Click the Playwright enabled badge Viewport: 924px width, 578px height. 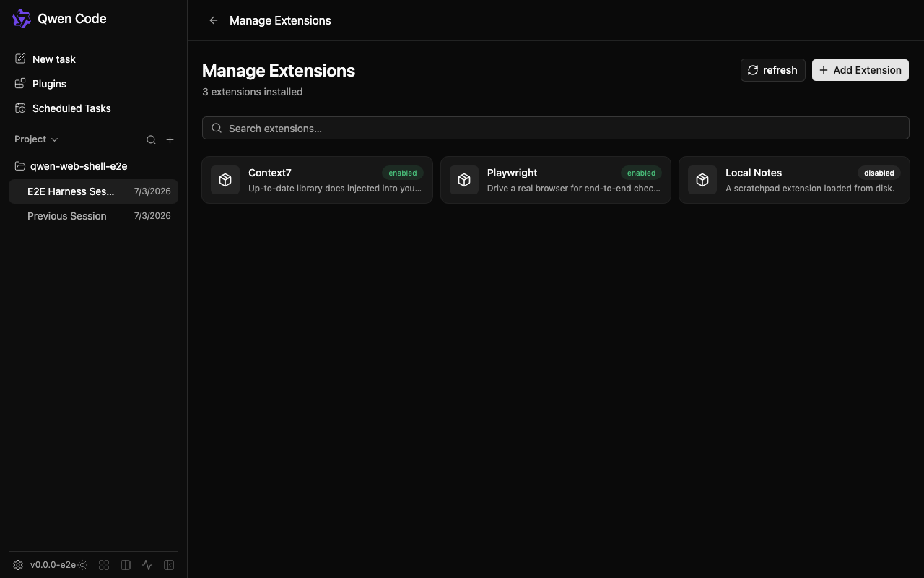[x=641, y=173]
